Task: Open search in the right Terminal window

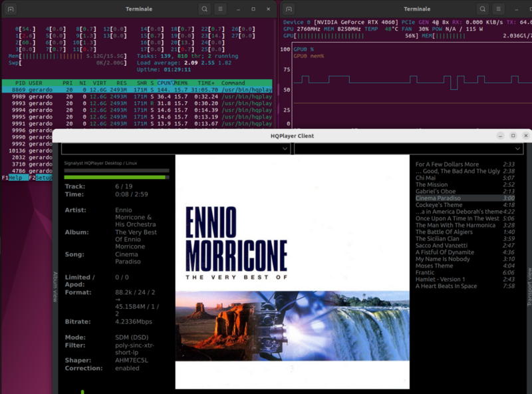Action: click(482, 9)
